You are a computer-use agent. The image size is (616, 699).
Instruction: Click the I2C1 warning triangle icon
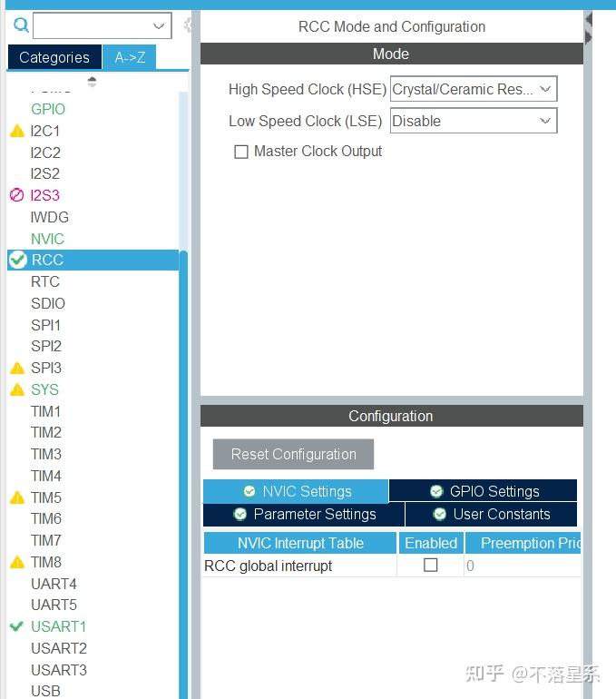(17, 131)
